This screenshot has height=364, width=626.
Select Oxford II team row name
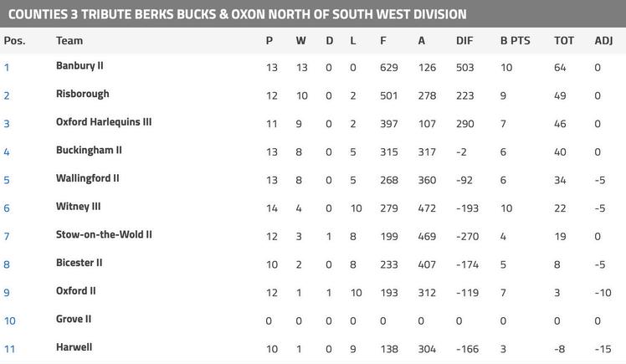click(x=76, y=290)
